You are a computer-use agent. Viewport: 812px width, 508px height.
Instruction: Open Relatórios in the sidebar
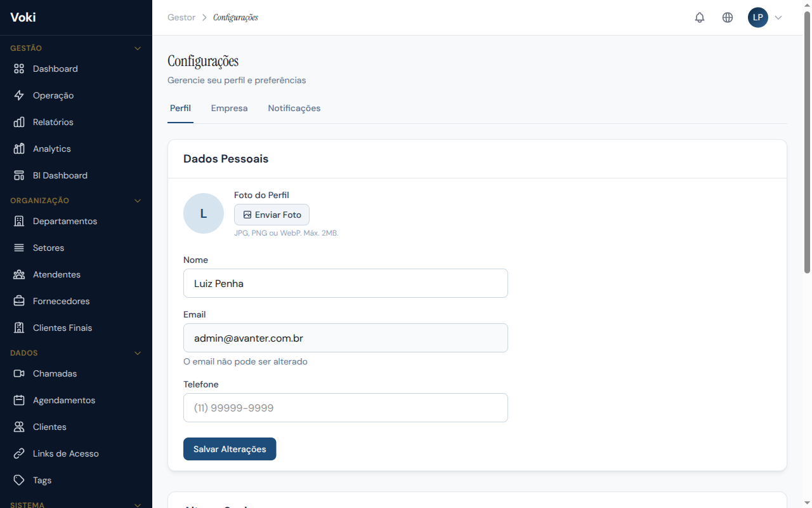click(x=53, y=122)
